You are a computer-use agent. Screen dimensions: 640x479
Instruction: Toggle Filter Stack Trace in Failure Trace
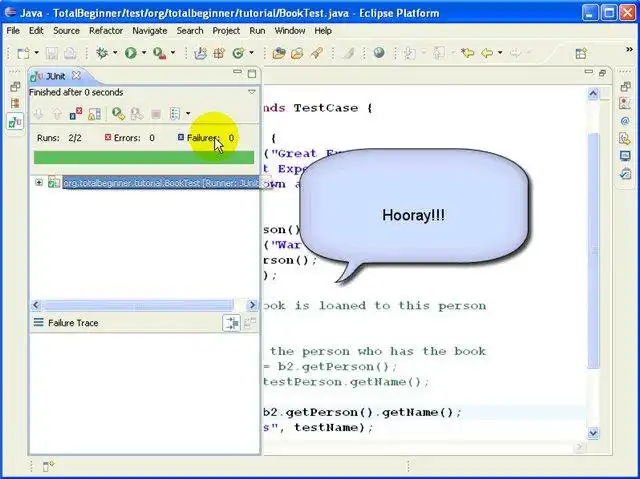(231, 323)
